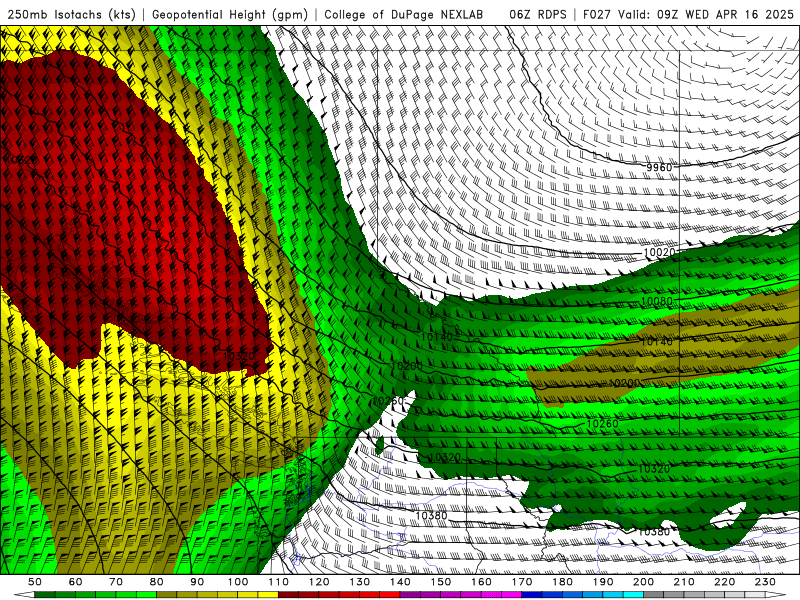Click the right arrow end of the color bar
This screenshot has width=800, height=600.
pyautogui.click(x=776, y=594)
